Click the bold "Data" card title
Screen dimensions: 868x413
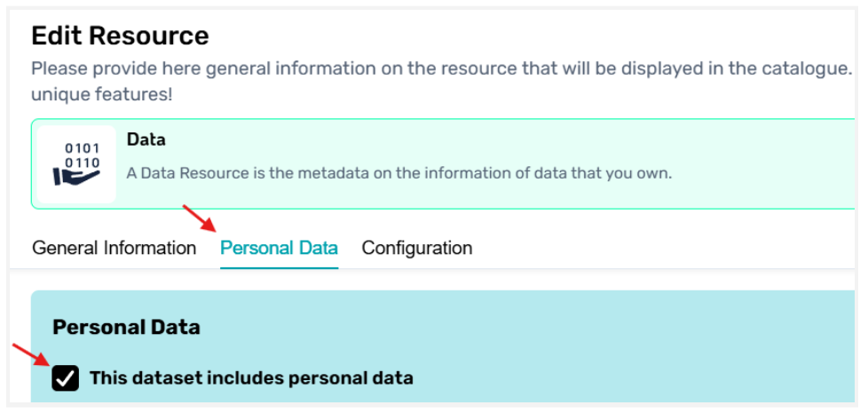click(146, 139)
